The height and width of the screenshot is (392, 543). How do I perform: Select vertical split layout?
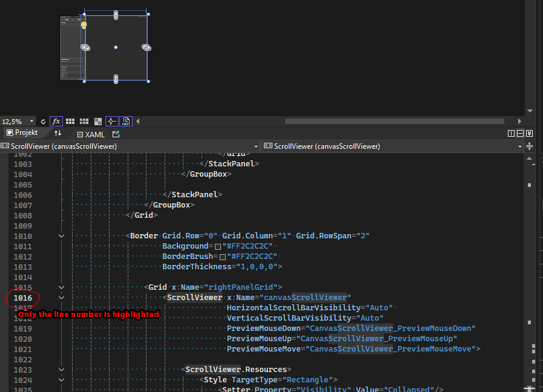[x=511, y=134]
